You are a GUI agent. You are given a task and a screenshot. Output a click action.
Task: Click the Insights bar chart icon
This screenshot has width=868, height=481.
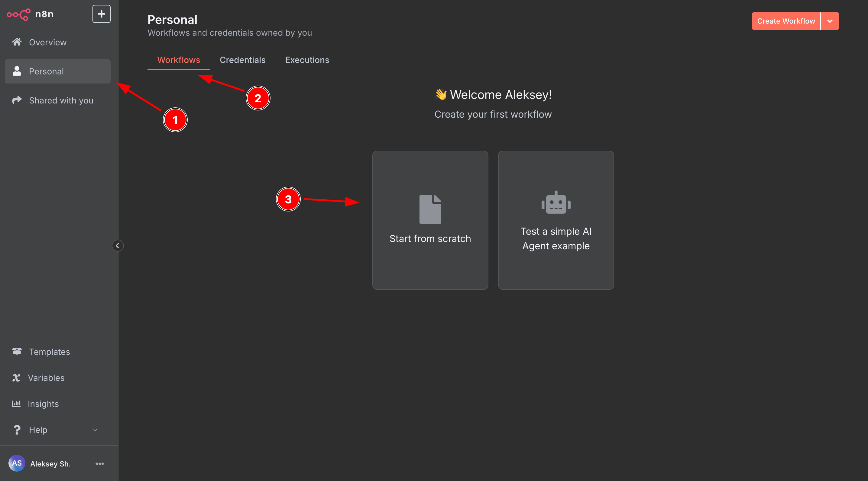coord(16,404)
